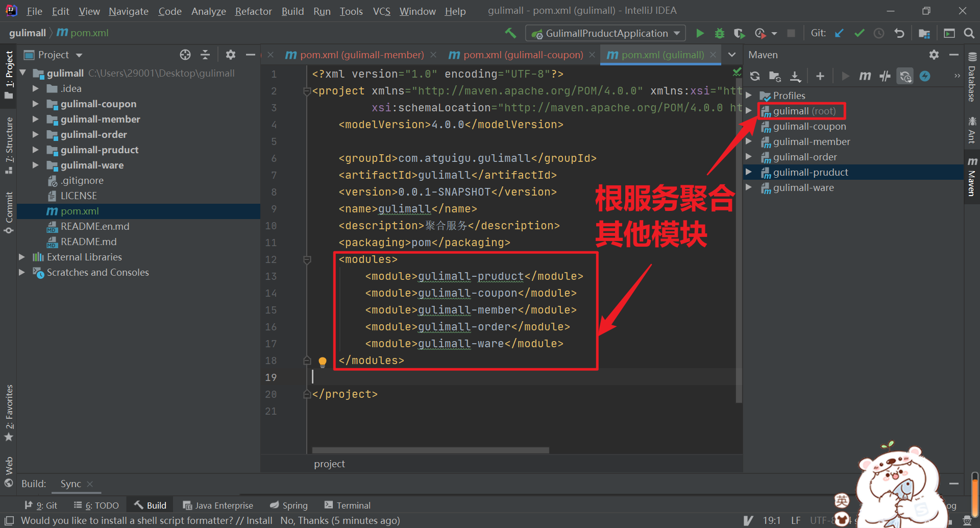Viewport: 980px width, 528px height.
Task: Open Java Enterprise tool window button
Action: pos(218,505)
